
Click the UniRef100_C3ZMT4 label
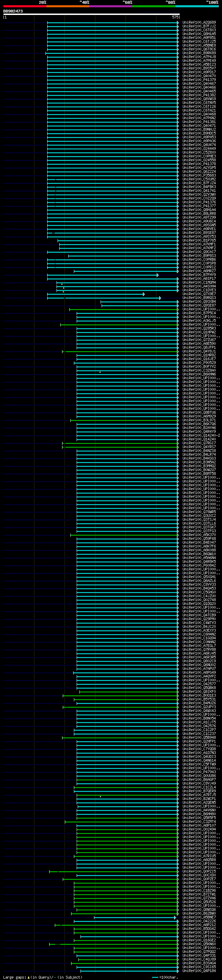[x=199, y=821]
